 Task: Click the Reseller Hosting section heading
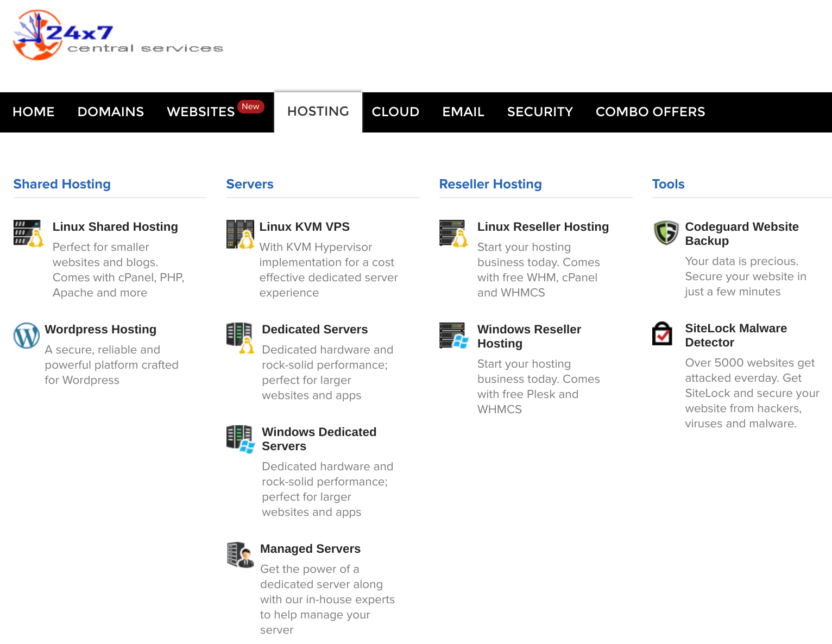point(490,184)
